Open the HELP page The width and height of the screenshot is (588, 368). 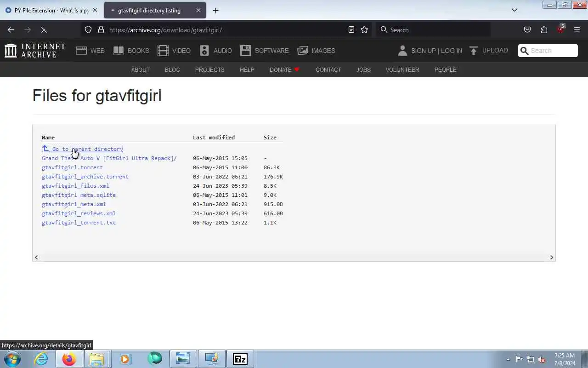247,70
